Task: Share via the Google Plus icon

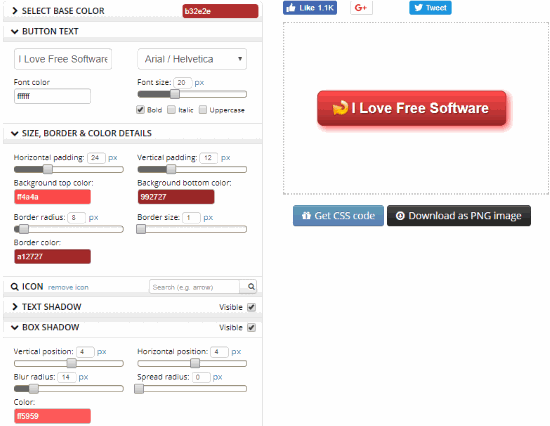Action: pos(361,8)
